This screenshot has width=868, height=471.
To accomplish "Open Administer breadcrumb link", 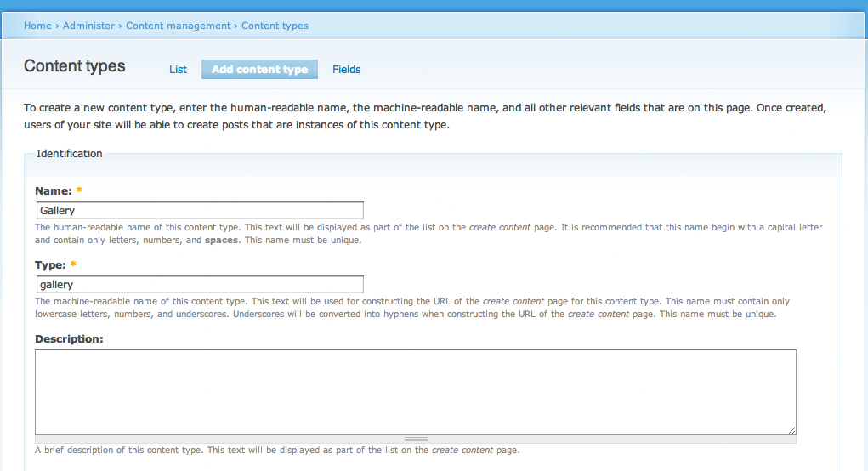I will (88, 26).
